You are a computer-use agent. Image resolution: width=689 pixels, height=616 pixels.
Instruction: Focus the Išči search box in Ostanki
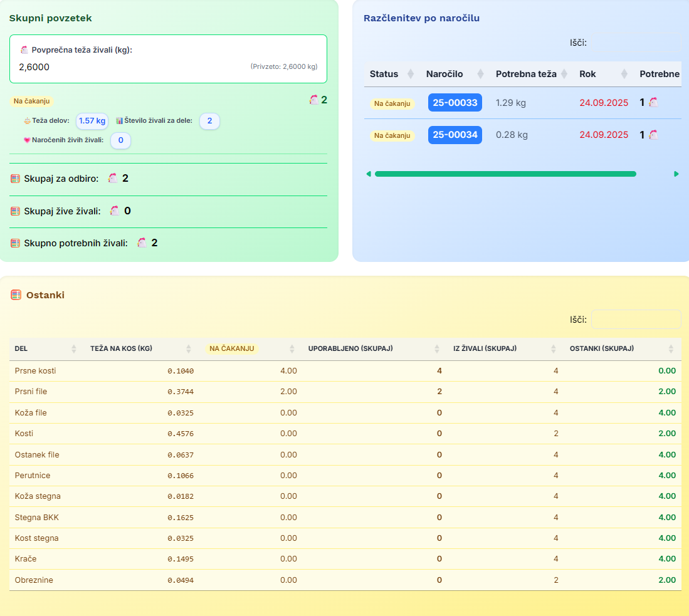point(636,320)
